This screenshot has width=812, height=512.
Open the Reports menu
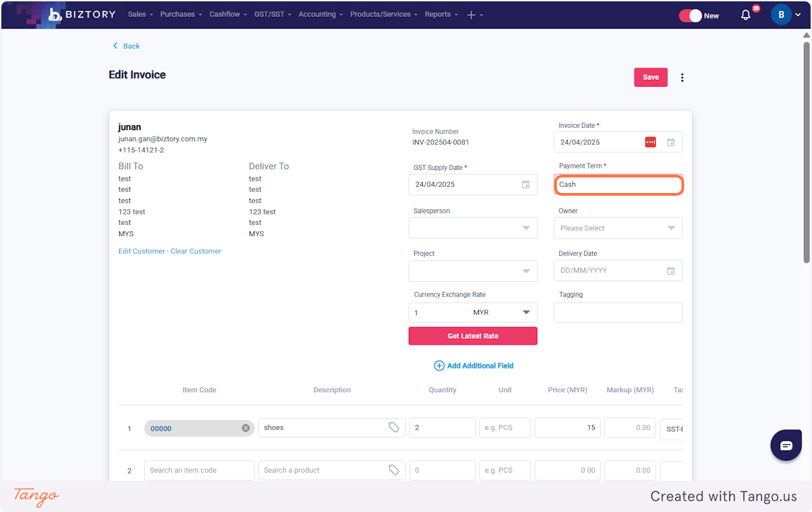coord(441,14)
